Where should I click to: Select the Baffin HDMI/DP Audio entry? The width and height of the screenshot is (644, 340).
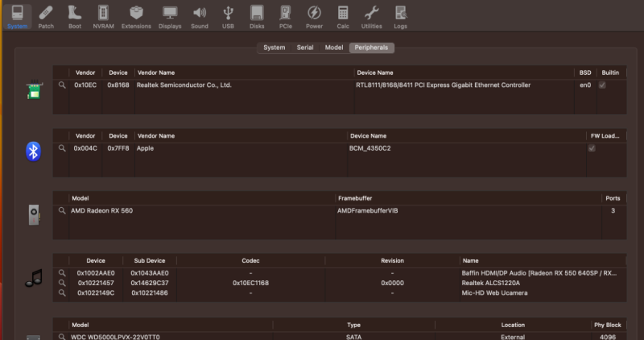(539, 273)
